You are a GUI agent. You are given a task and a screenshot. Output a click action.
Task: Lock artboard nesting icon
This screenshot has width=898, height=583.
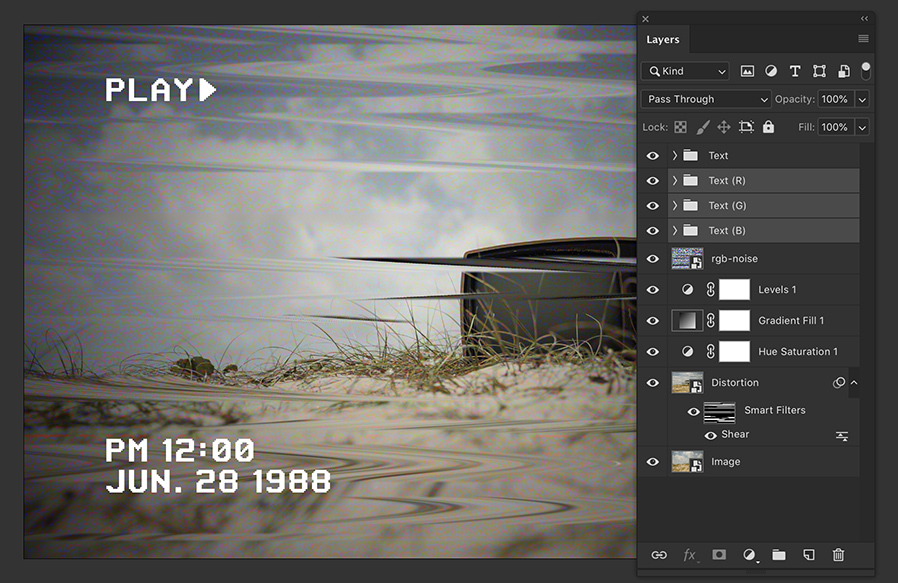click(746, 127)
